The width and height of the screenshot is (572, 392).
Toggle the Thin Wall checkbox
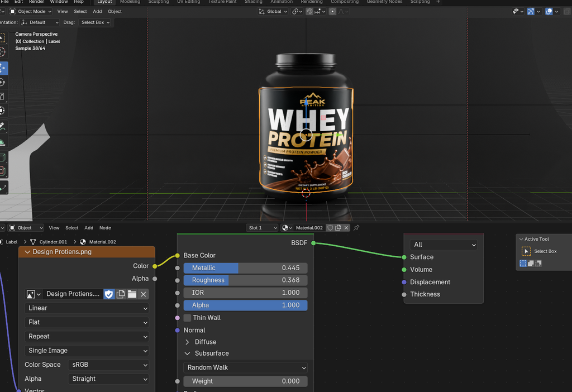(x=188, y=318)
